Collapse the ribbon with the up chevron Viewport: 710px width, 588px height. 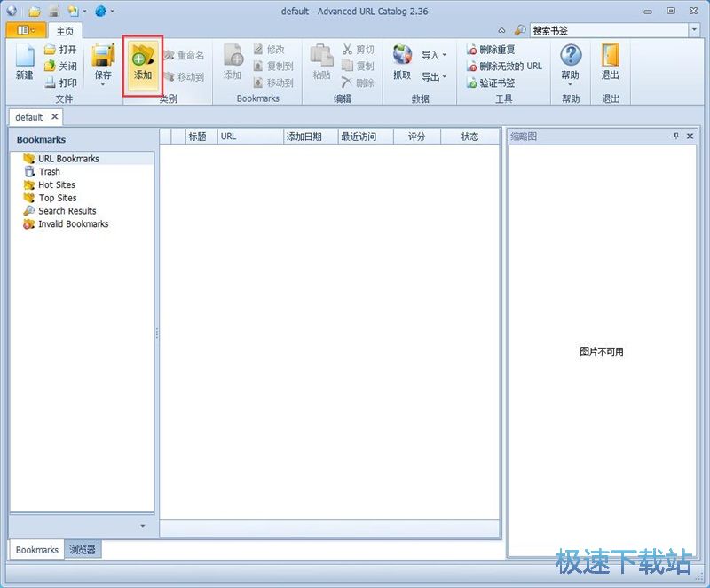click(x=501, y=30)
